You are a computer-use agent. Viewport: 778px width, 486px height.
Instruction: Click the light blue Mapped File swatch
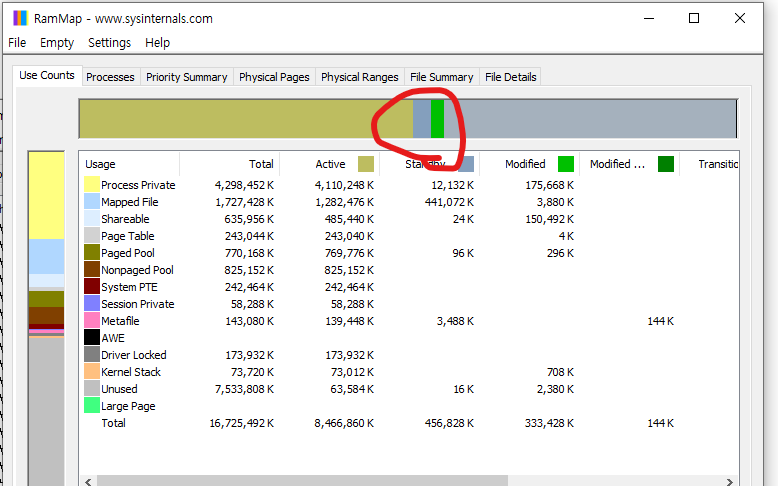[x=92, y=202]
